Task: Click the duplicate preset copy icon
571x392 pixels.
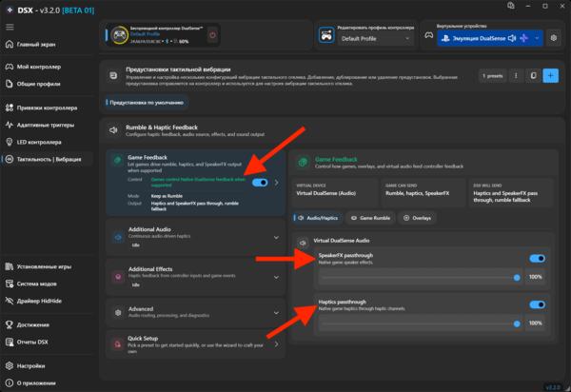Action: pos(533,76)
